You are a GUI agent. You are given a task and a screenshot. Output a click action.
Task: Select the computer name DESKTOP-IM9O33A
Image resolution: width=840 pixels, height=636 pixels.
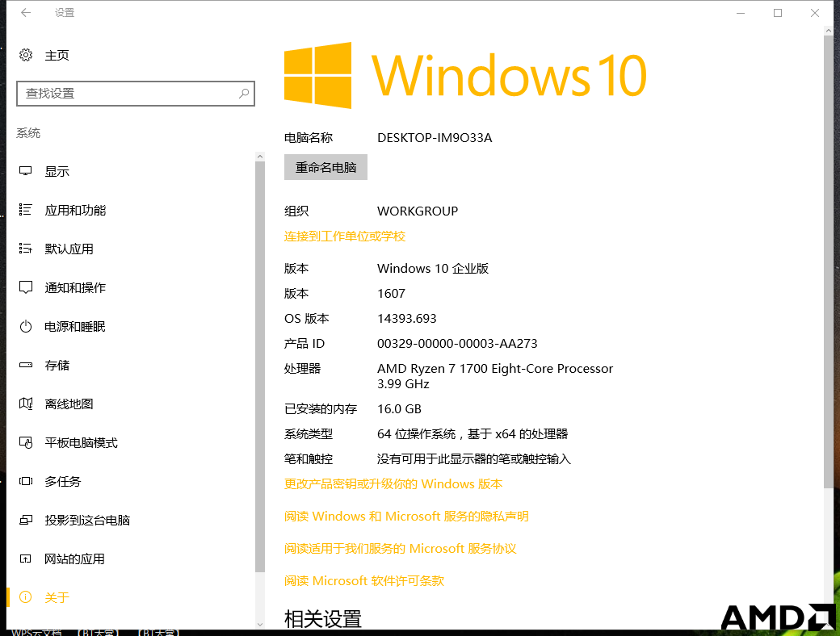pyautogui.click(x=435, y=138)
